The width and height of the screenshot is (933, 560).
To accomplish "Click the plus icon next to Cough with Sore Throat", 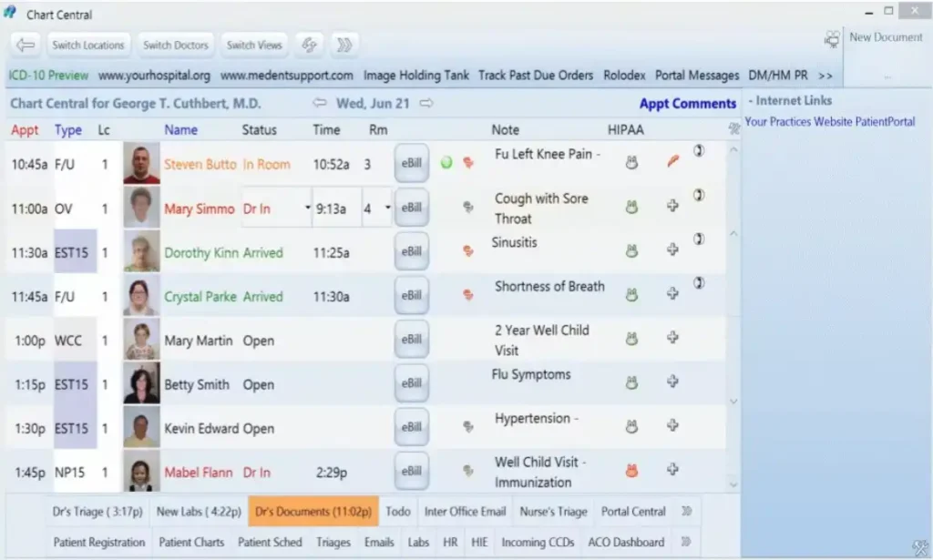I will point(672,207).
